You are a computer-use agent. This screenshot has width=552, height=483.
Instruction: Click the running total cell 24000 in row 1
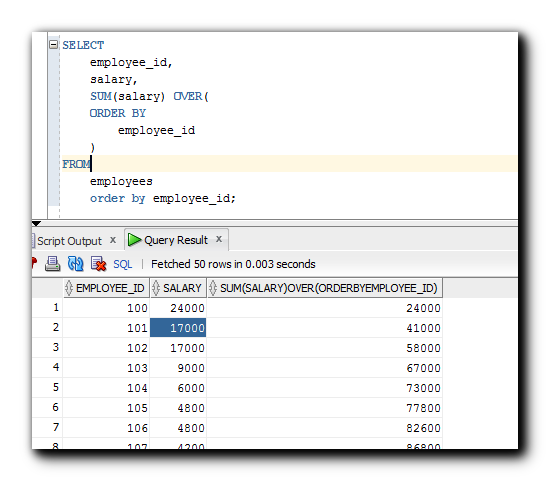(x=325, y=308)
